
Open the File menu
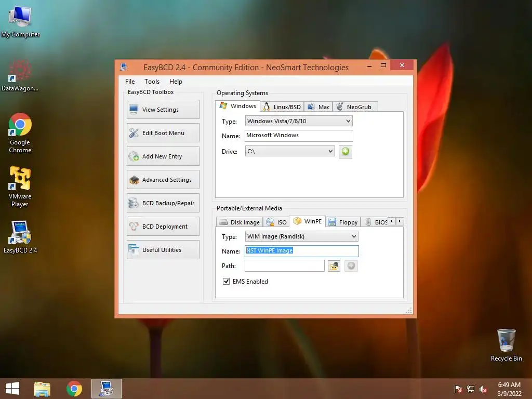129,82
